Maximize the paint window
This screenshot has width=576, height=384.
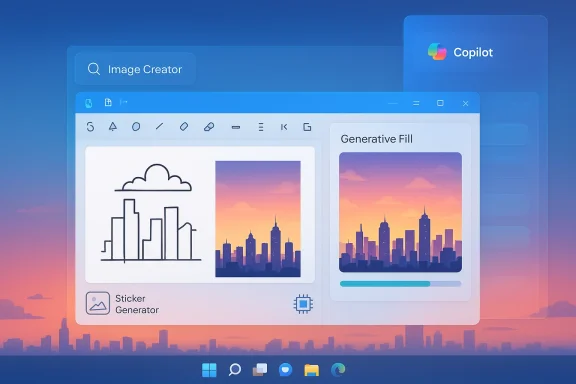point(440,103)
